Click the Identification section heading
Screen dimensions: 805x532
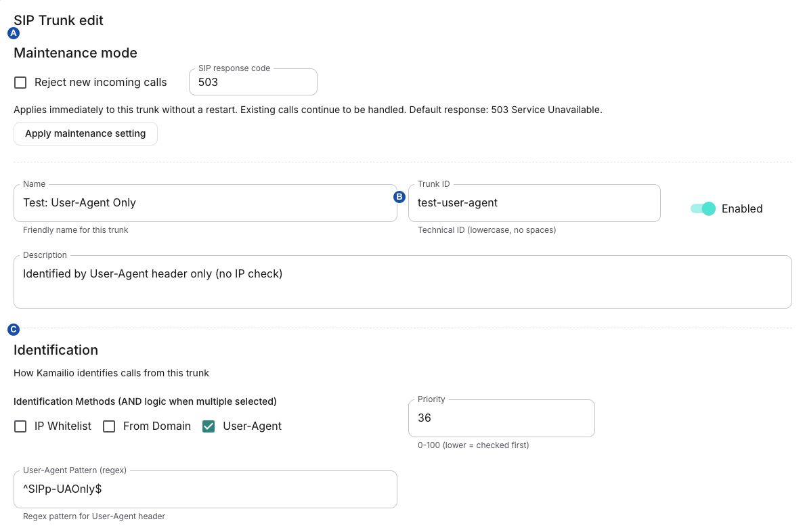tap(56, 350)
